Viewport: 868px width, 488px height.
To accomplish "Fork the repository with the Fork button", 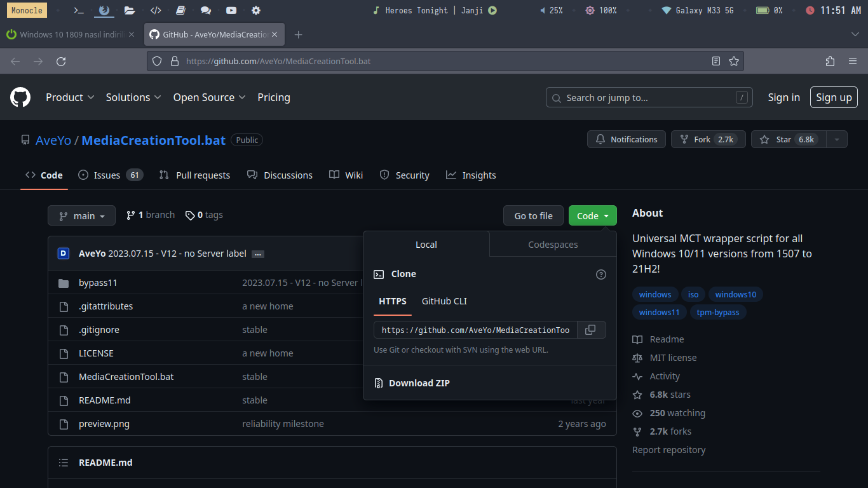I will (709, 139).
